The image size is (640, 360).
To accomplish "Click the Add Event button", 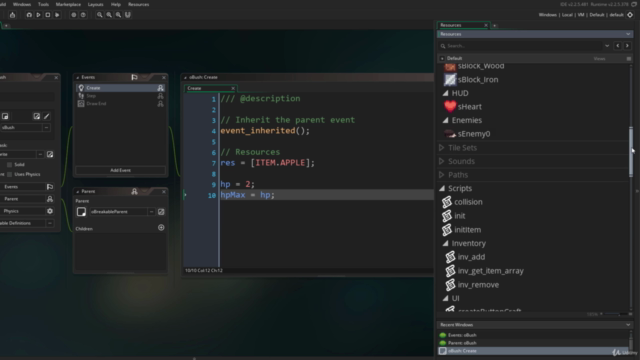I will coord(120,170).
